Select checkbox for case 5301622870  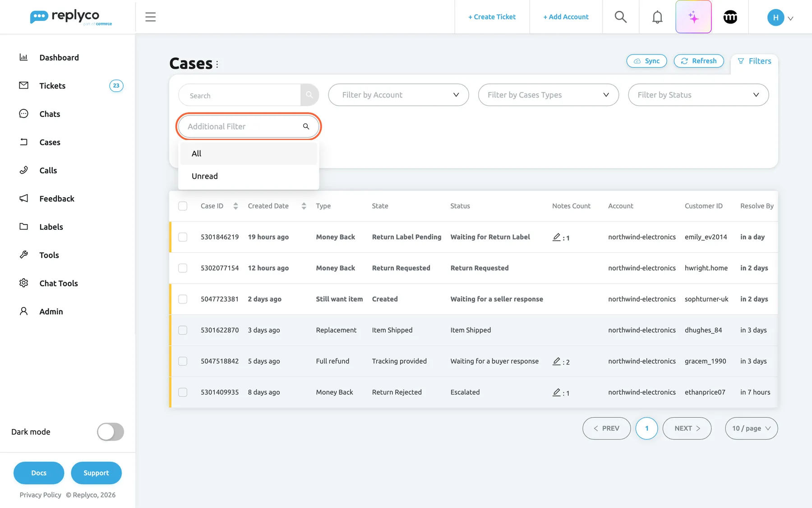click(183, 330)
